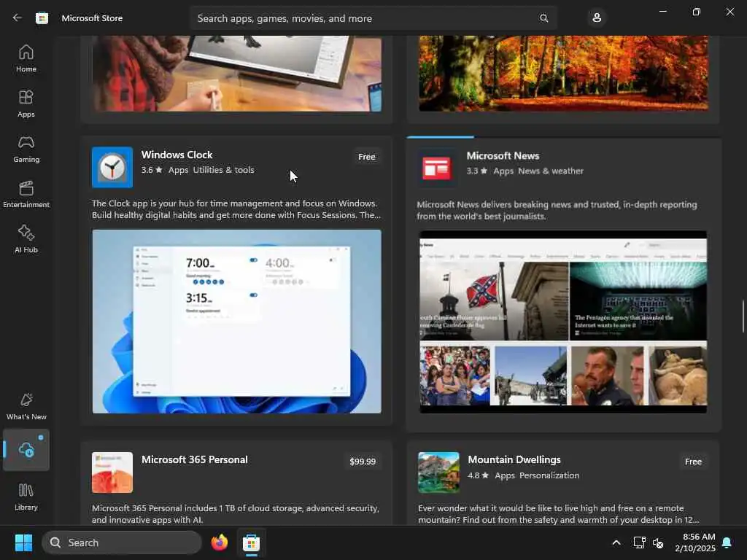This screenshot has width=747, height=560.
Task: Open the AI Hub in sidebar
Action: click(x=26, y=239)
